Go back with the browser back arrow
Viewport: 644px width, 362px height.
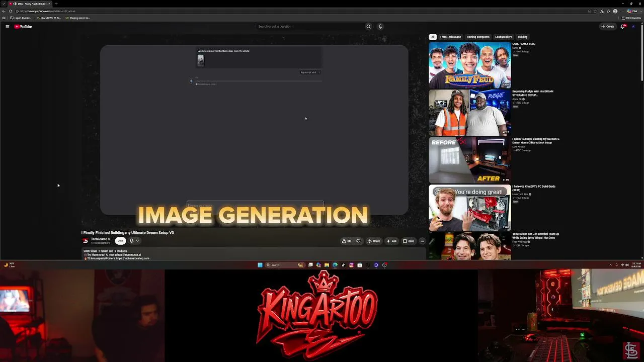pyautogui.click(x=4, y=11)
